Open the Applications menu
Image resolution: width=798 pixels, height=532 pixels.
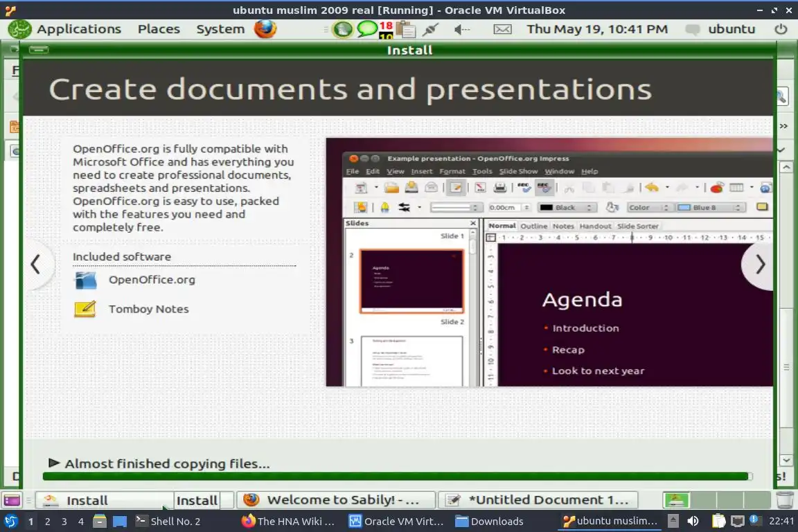click(79, 29)
